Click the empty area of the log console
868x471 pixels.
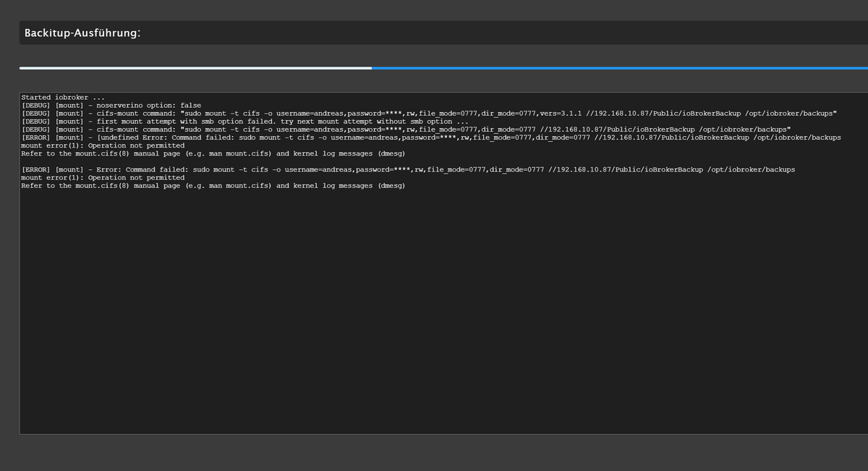443,311
